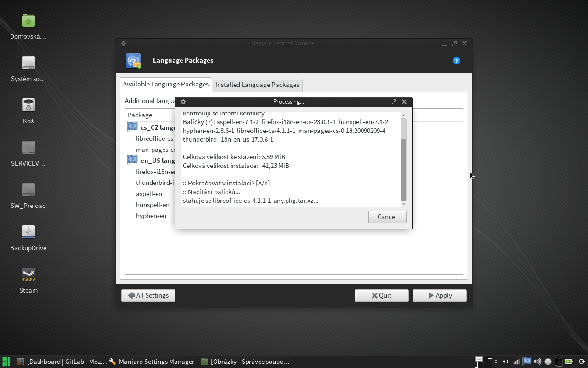Open the Domovská home folder icon

point(28,21)
